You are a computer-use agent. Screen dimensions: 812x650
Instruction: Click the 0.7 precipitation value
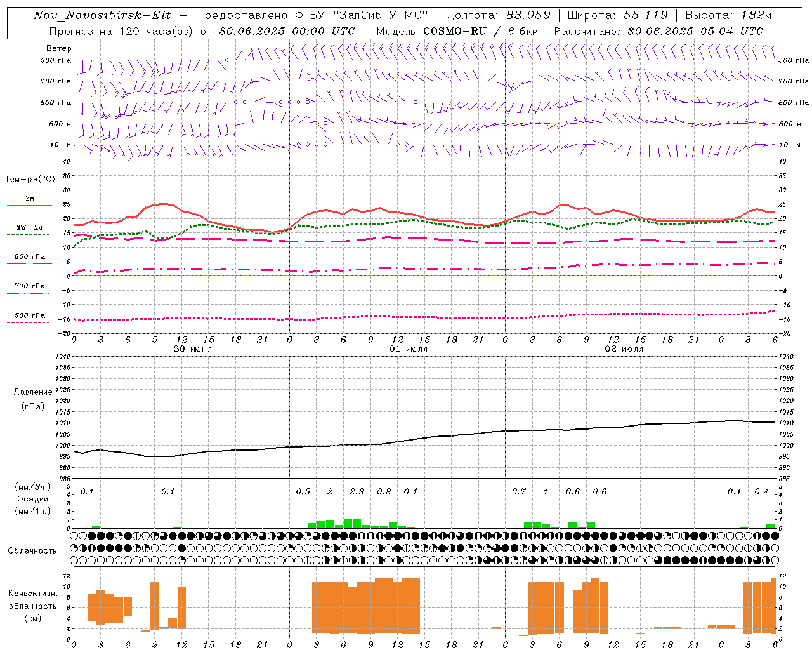click(x=519, y=492)
